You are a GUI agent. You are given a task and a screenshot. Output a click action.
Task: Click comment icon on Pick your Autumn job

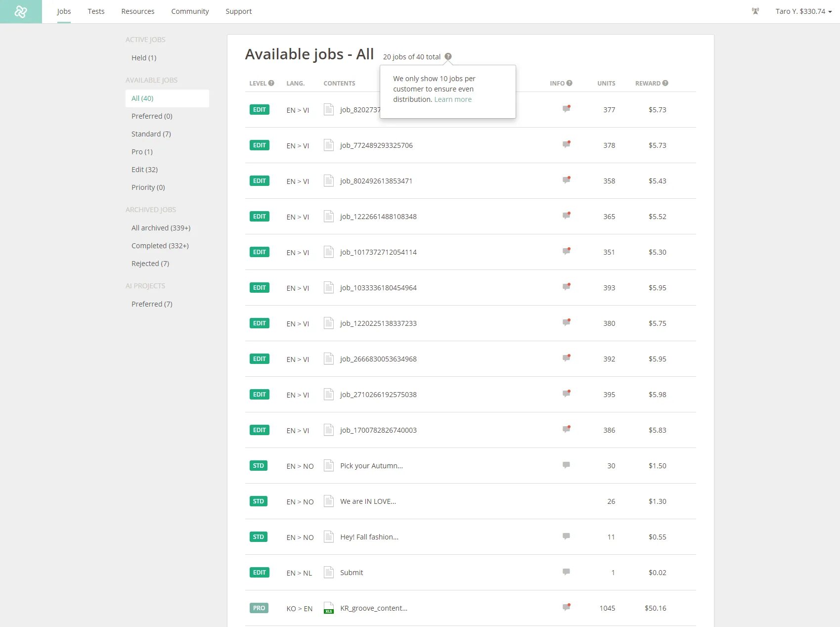(566, 465)
